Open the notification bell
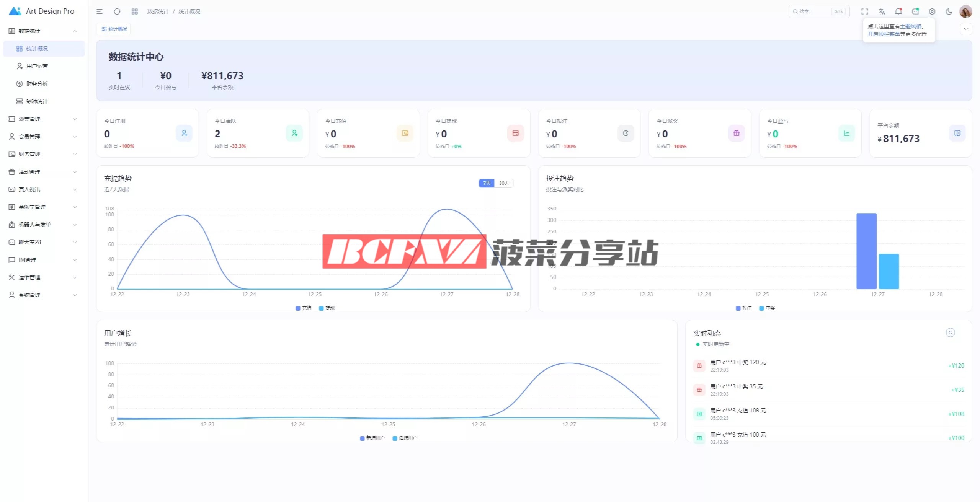 click(x=898, y=11)
